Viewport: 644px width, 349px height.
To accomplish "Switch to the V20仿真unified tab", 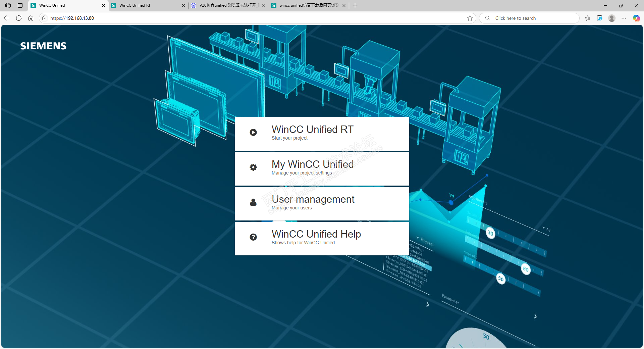I will (228, 5).
